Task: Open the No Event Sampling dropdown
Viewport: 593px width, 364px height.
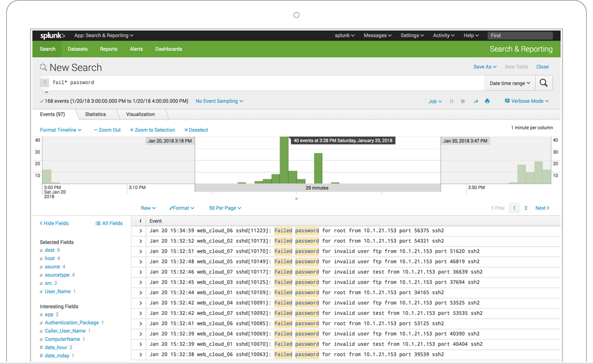Action: click(219, 101)
